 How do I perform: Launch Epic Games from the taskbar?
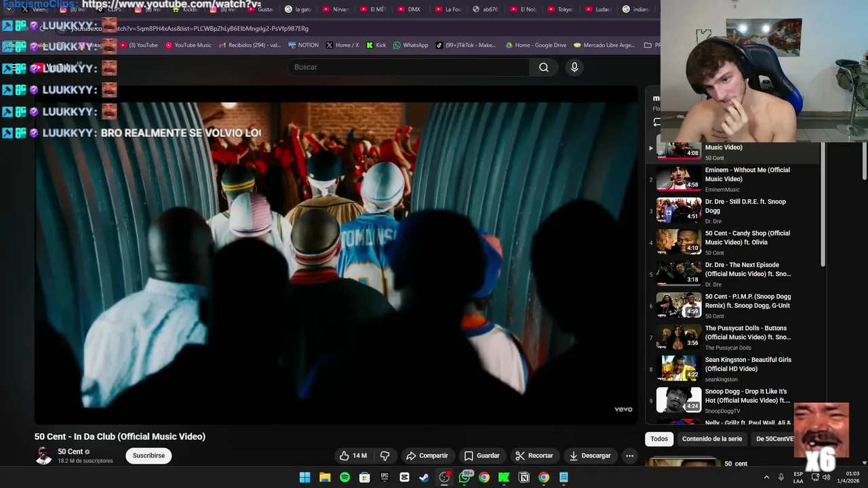[384, 477]
